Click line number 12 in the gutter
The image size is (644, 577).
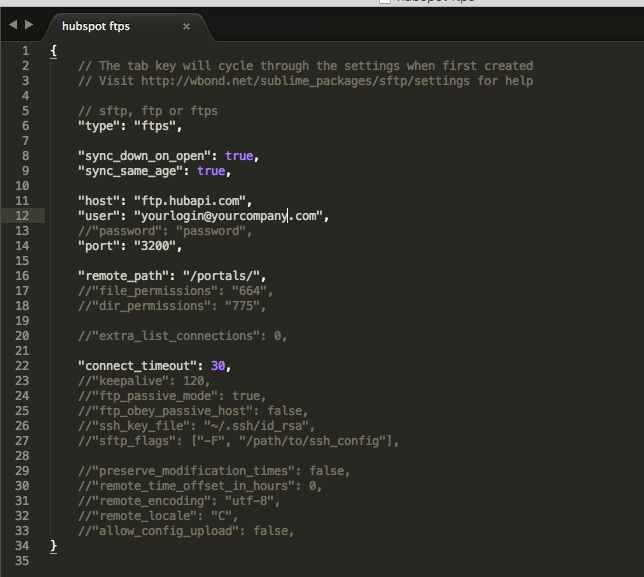click(22, 216)
